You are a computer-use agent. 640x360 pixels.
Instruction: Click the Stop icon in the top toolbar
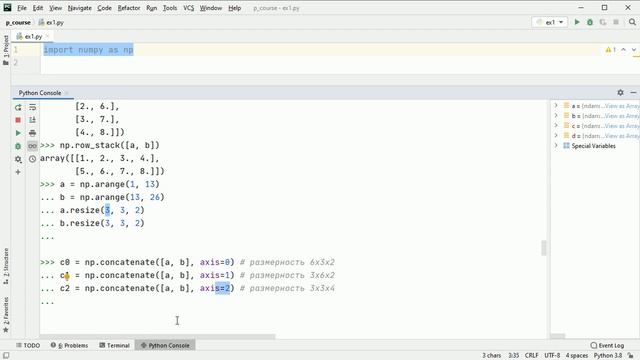616,22
